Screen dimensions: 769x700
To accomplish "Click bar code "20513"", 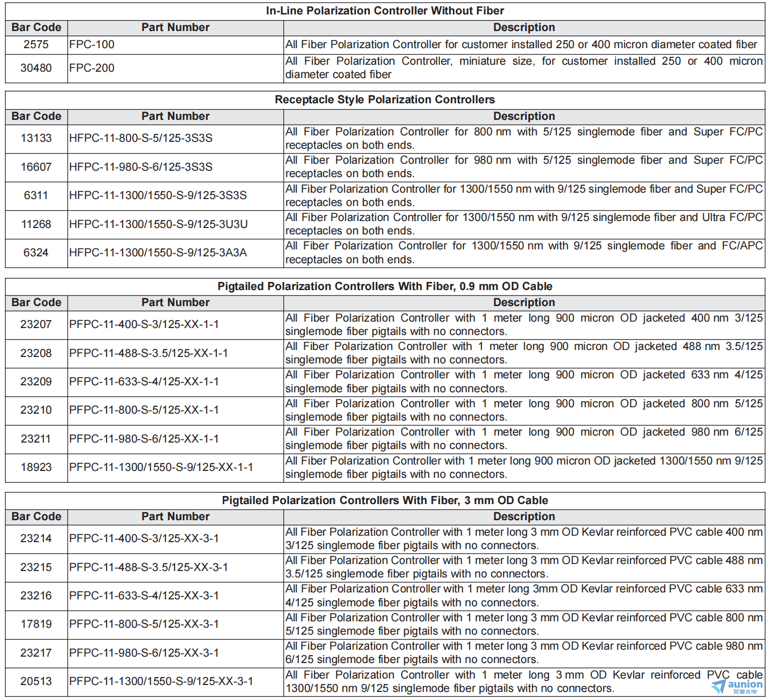I will click(x=36, y=681).
